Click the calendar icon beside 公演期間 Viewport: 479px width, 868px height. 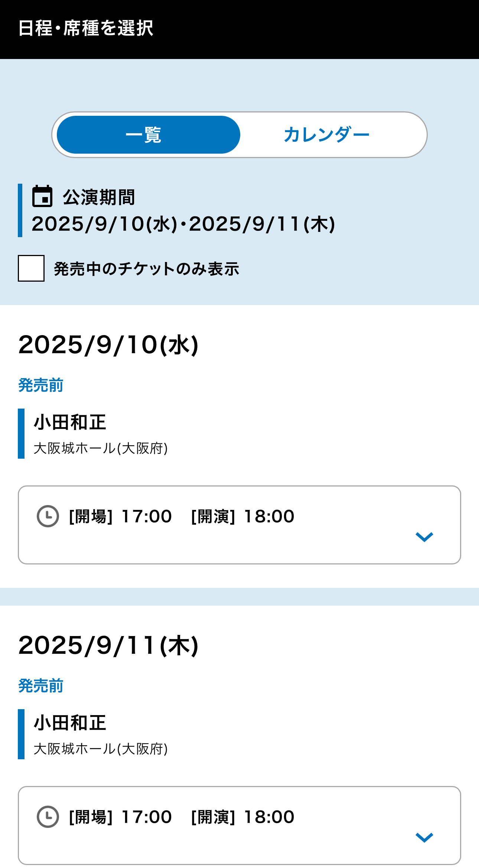tap(42, 196)
